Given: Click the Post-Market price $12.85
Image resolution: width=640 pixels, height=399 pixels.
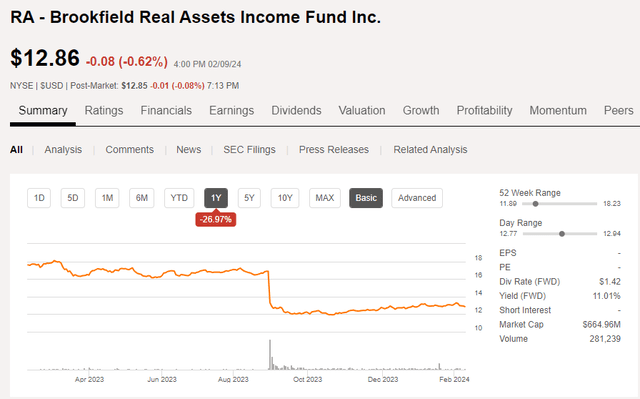Looking at the screenshot, I should 134,86.
